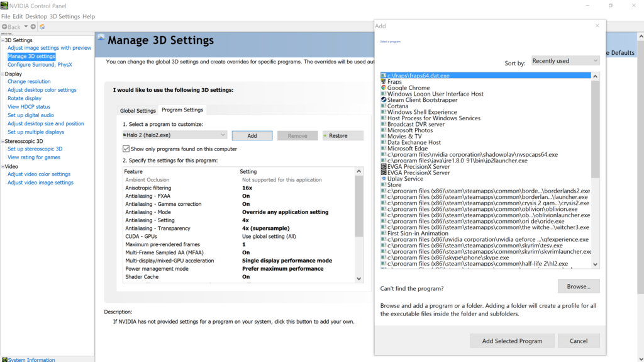The image size is (644, 362).
Task: Click the System Information icon
Action: (x=4, y=359)
